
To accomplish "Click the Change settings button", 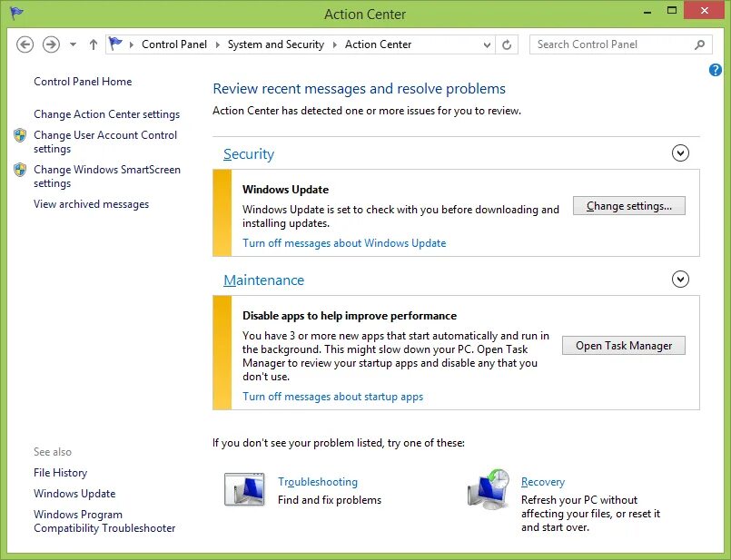I will (629, 205).
